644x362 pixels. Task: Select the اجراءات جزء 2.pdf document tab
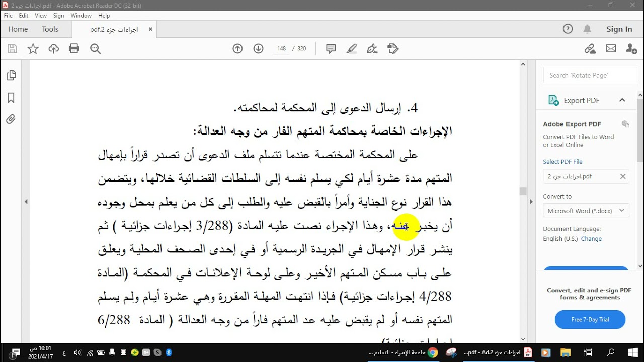114,29
